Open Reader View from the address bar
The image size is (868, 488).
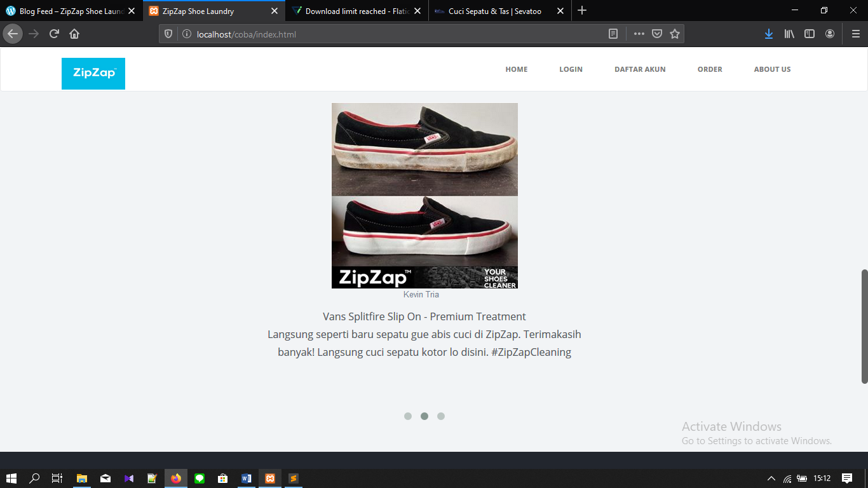pos(612,34)
